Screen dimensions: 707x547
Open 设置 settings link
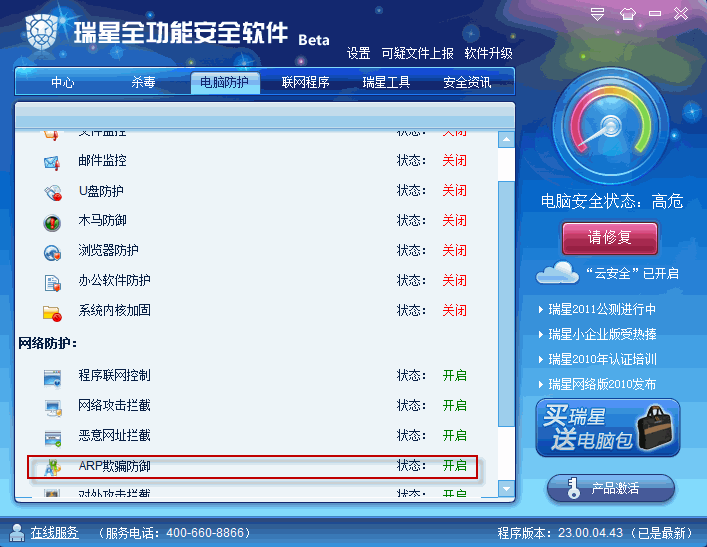pos(358,53)
